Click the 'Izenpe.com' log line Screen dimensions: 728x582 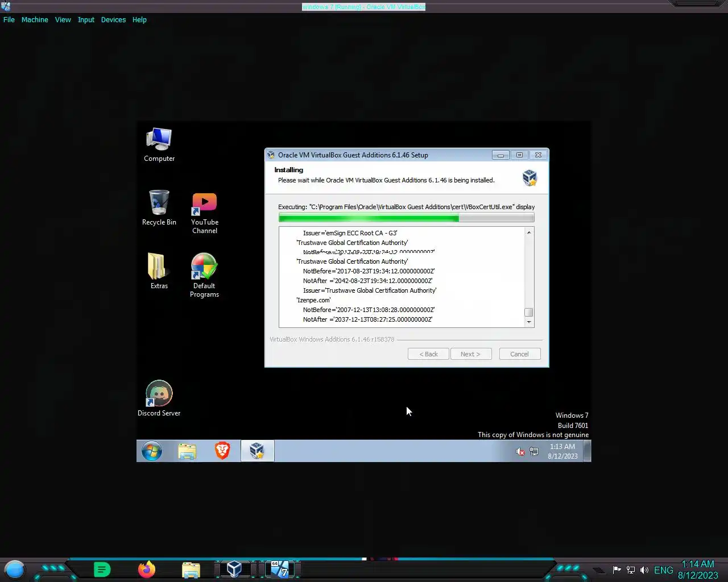[x=313, y=300]
